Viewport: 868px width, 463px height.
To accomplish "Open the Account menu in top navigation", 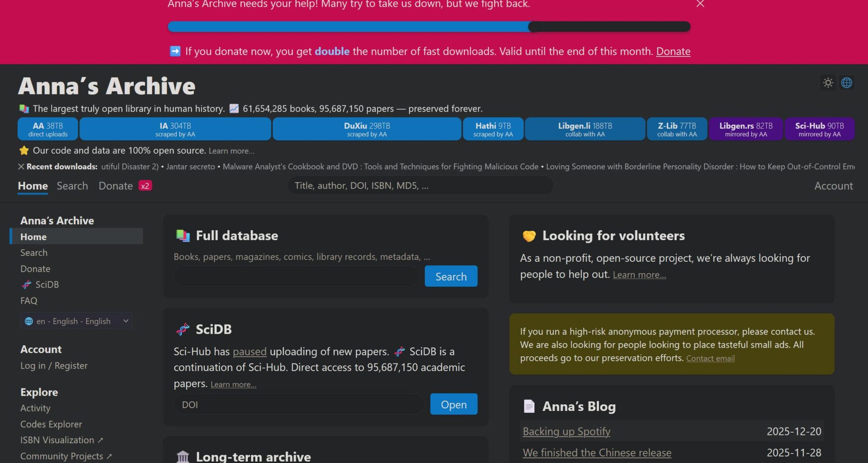I will pyautogui.click(x=833, y=186).
